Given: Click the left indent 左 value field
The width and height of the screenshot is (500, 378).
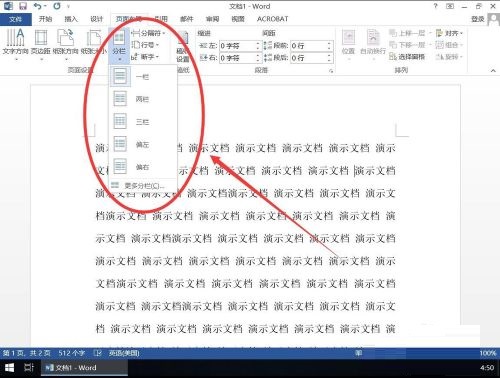Looking at the screenshot, I should [237, 46].
